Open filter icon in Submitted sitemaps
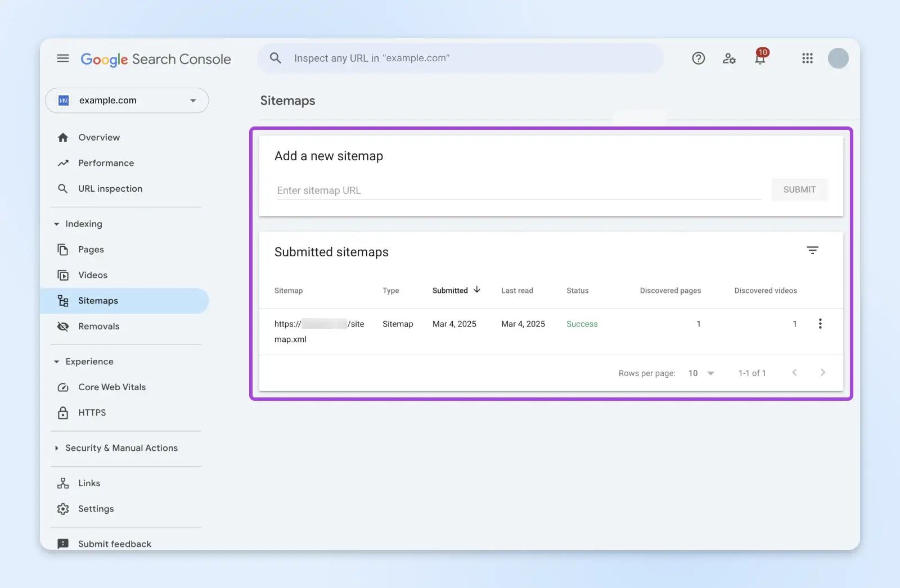This screenshot has width=900, height=588. tap(812, 251)
